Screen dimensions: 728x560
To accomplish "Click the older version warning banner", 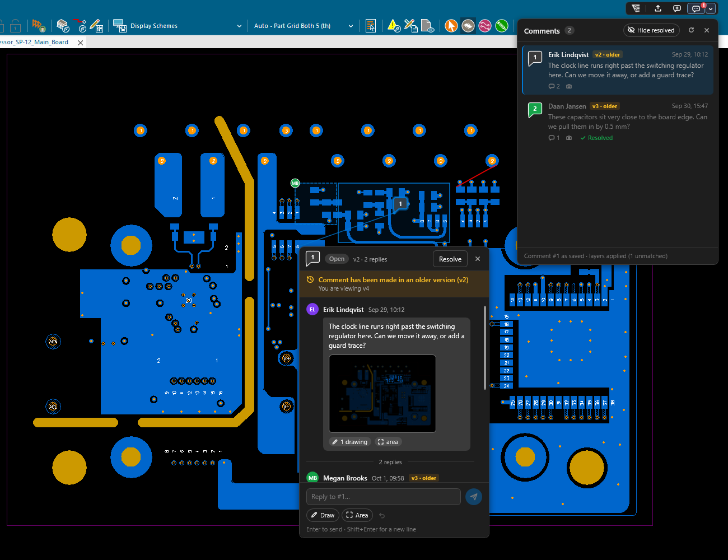I will point(394,284).
